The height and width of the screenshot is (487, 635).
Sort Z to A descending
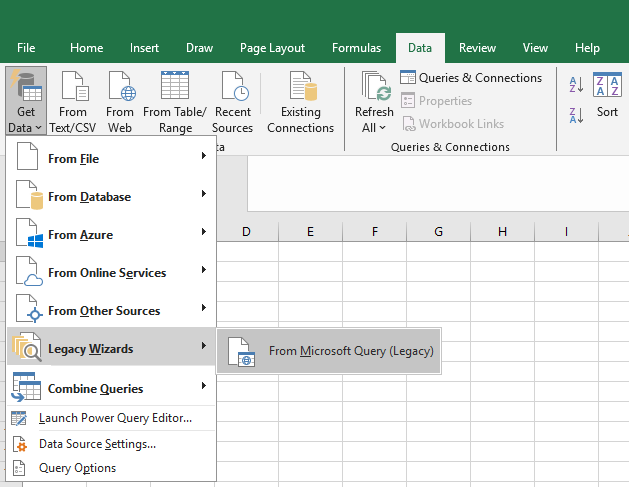tap(576, 115)
